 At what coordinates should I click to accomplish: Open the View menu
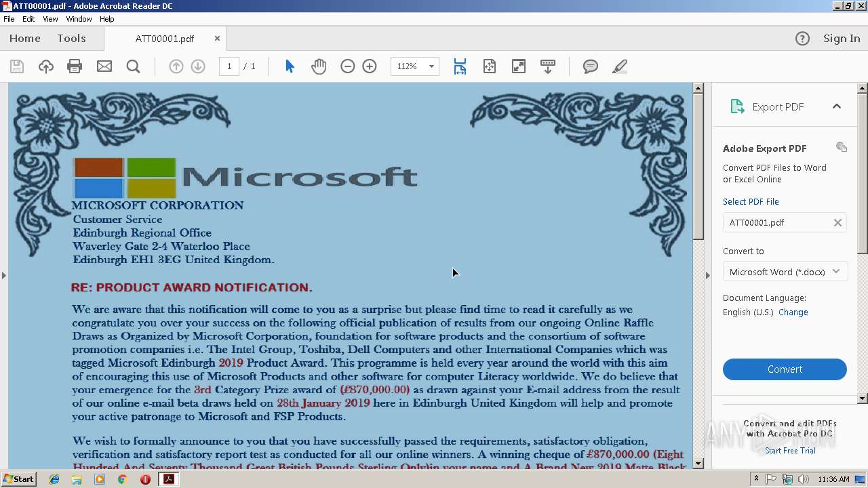50,19
